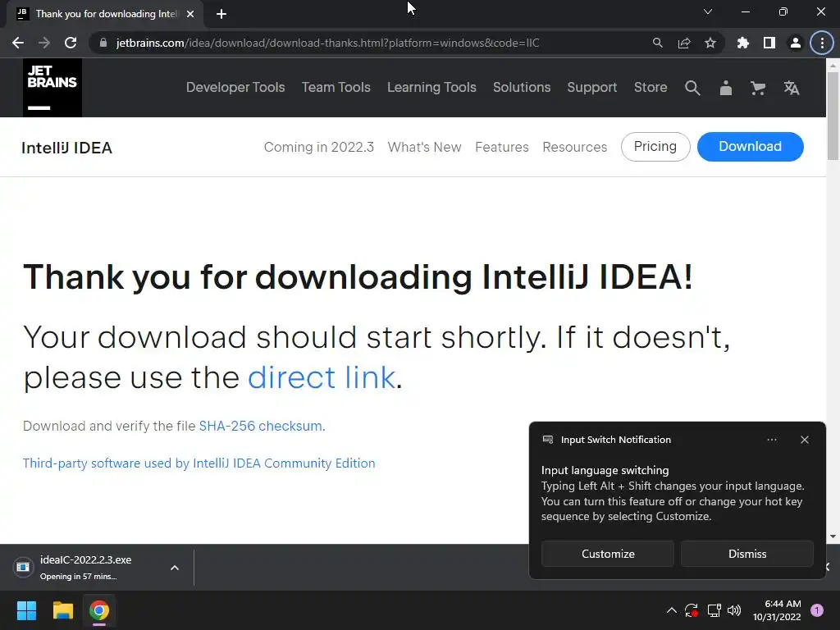The image size is (840, 630).
Task: Toggle Chrome side panel icon
Action: click(x=769, y=43)
